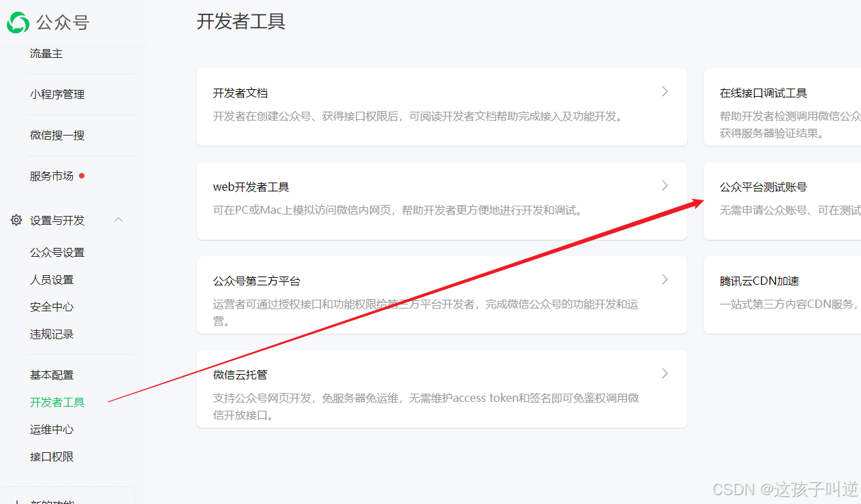Viewport: 861px width, 504px height.
Task: Open 基本配置 settings
Action: tap(52, 375)
